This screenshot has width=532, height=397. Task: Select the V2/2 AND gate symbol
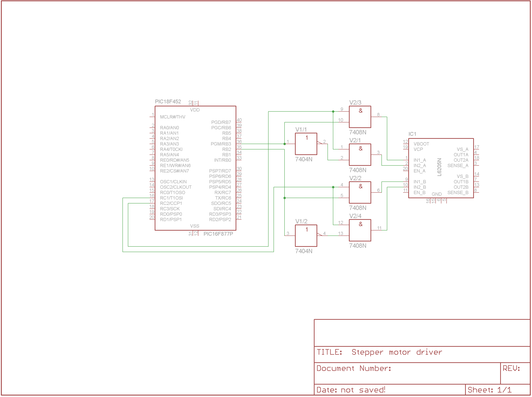tap(360, 193)
